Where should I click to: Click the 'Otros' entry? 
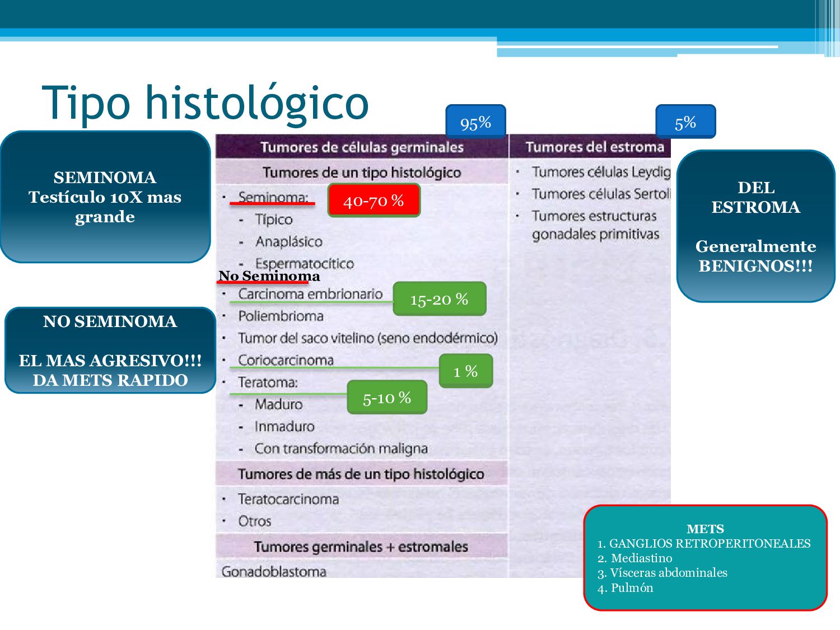pos(255,521)
